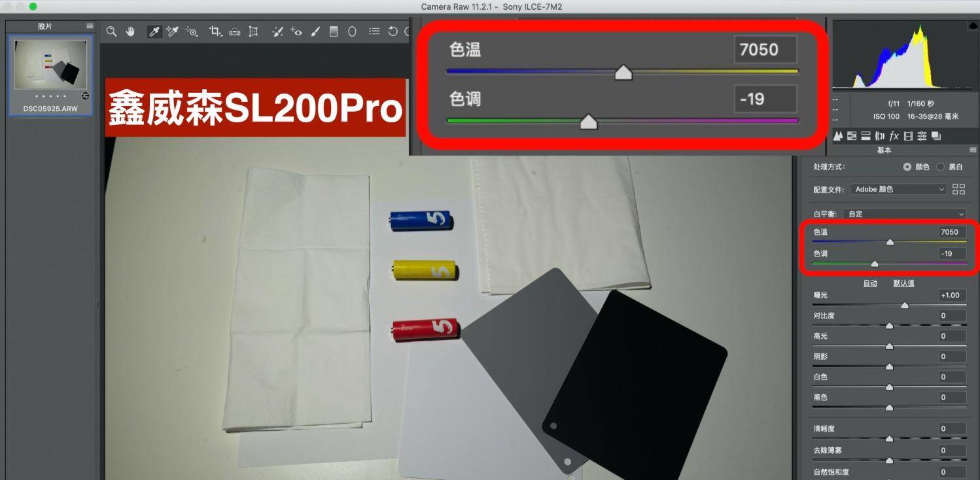Click the 清晰度 slider handle
The image size is (980, 480).
coord(890,439)
